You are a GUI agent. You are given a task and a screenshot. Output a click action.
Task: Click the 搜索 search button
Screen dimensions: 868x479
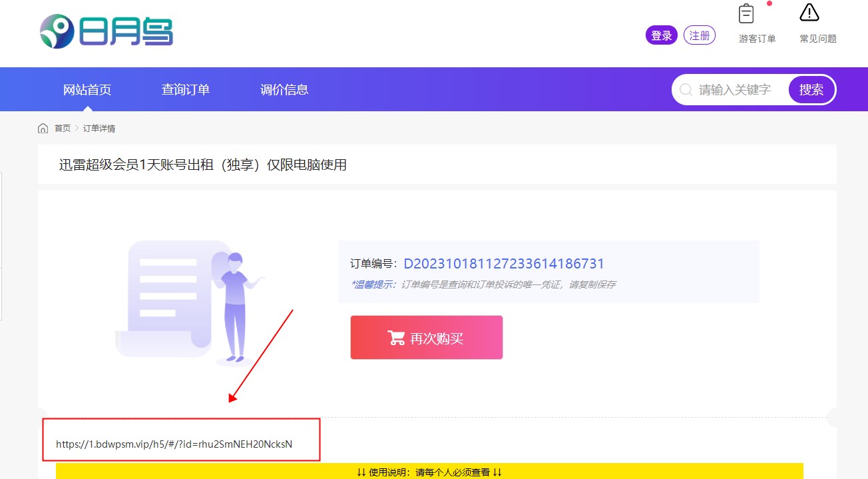click(x=811, y=89)
